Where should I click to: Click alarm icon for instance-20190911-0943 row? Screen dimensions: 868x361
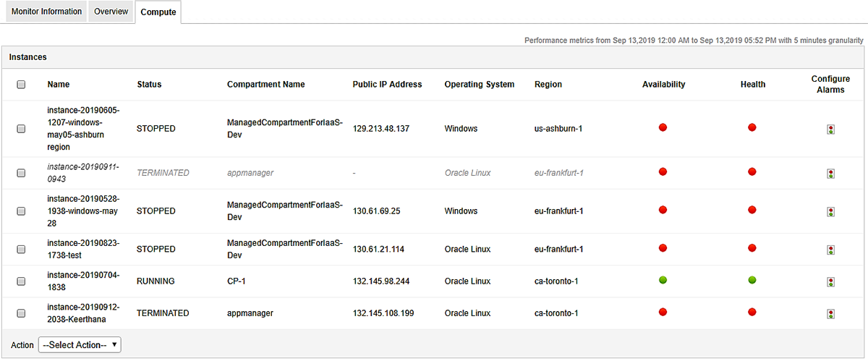pos(831,174)
